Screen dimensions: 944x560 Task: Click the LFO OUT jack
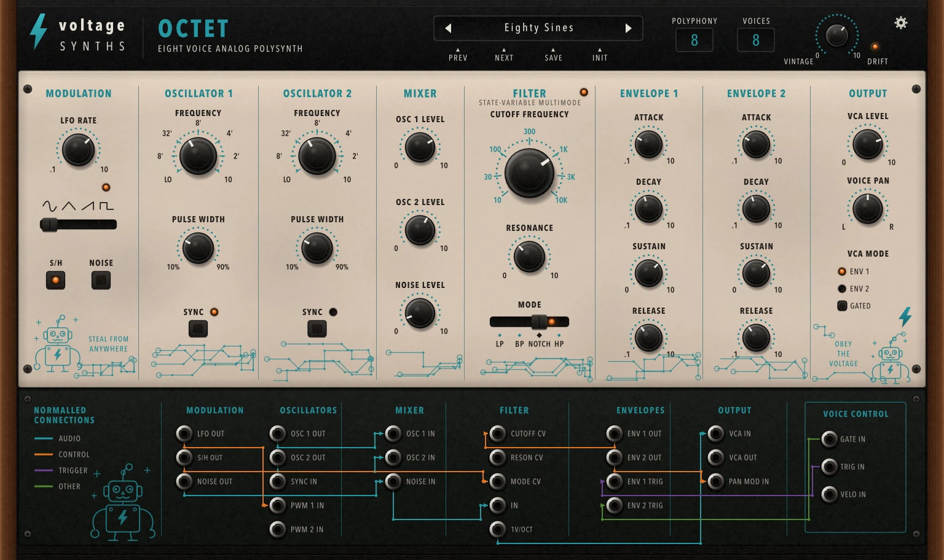pos(184,434)
